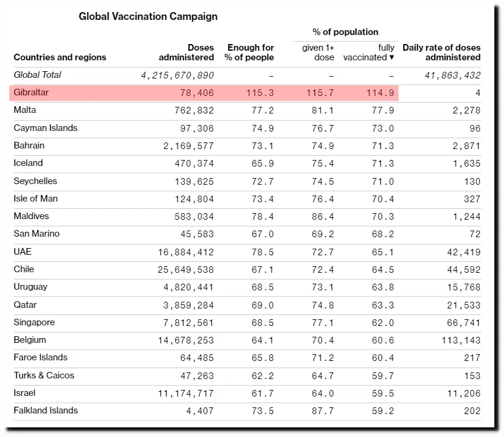
Task: Click the Falkland Islands row label
Action: tap(46, 410)
